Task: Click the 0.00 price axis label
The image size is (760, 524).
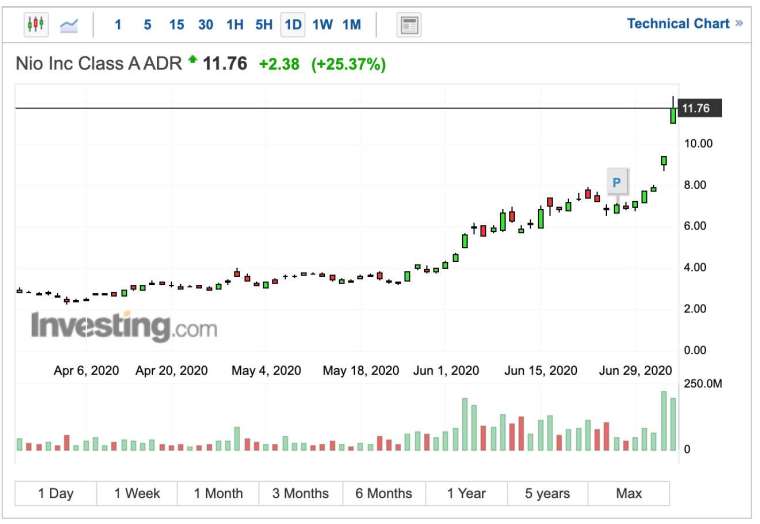Action: (x=695, y=350)
